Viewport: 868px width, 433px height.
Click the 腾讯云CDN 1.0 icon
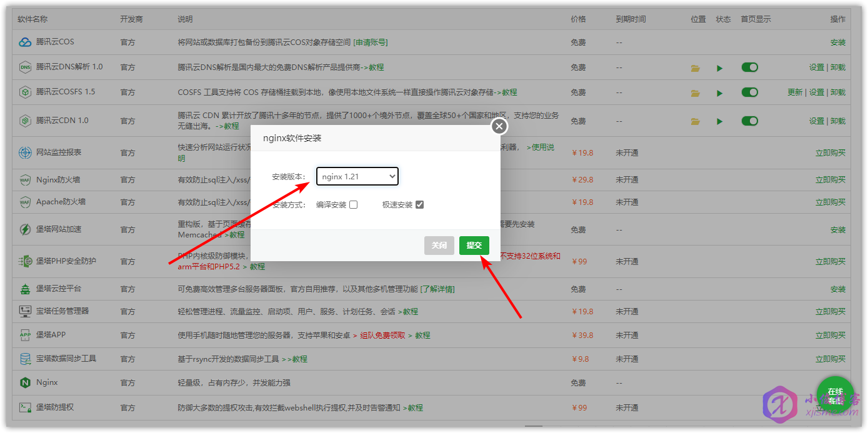click(25, 121)
